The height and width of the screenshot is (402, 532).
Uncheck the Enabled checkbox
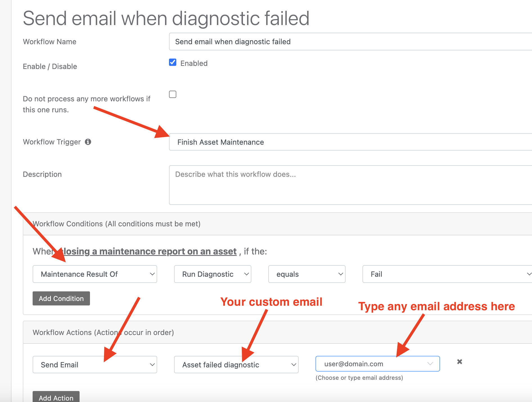(x=173, y=62)
